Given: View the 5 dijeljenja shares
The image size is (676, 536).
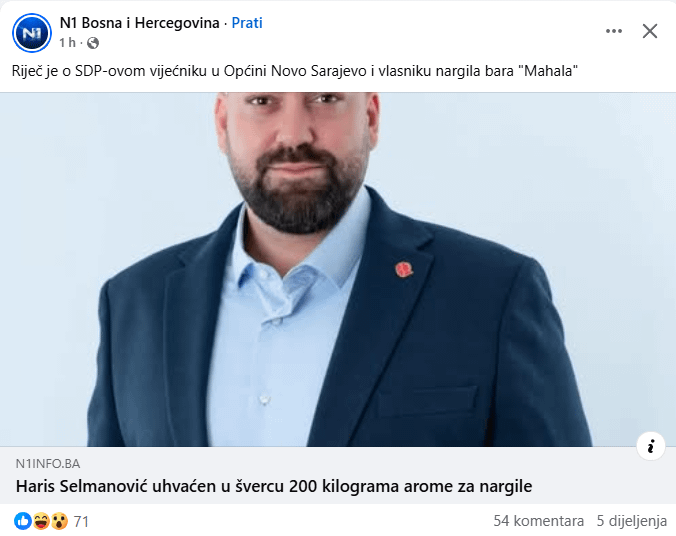Looking at the screenshot, I should pos(632,521).
